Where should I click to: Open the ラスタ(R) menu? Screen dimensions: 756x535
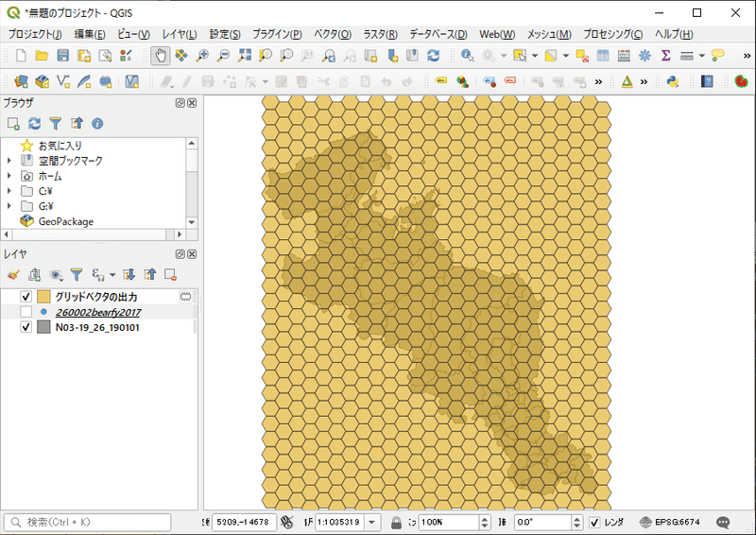[381, 34]
